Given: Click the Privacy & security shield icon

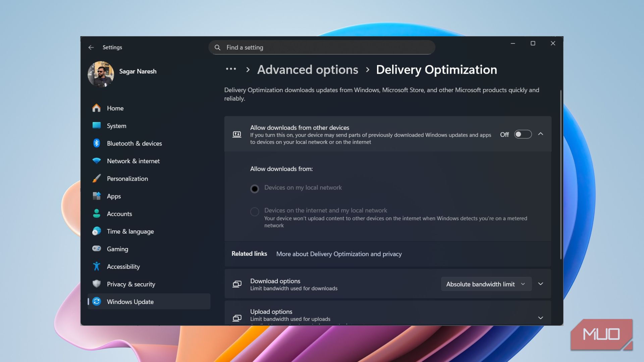Looking at the screenshot, I should pyautogui.click(x=97, y=284).
